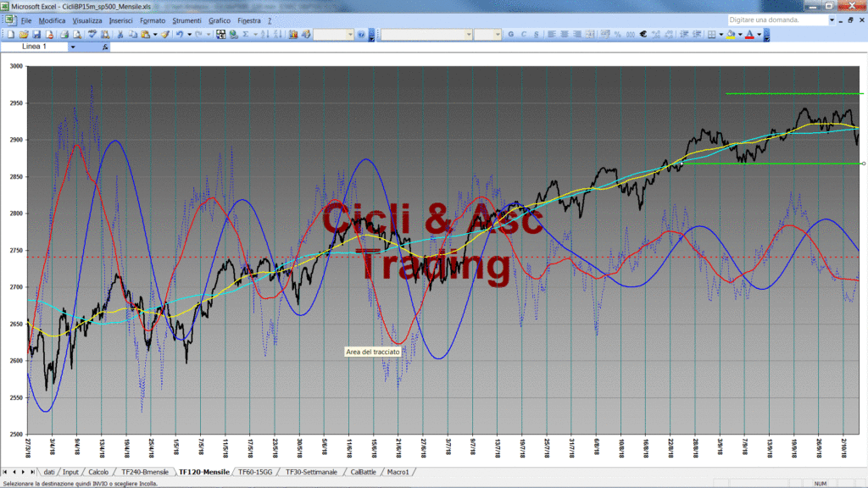Image resolution: width=868 pixels, height=488 pixels.
Task: Open the Strumenti menu
Action: click(x=187, y=20)
